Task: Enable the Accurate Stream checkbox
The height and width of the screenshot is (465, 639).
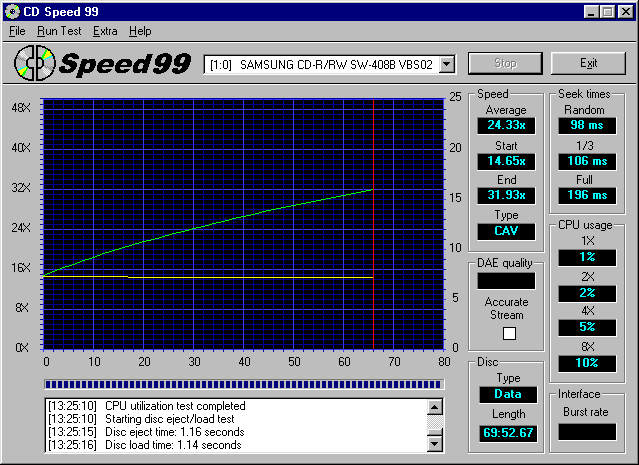Action: 507,334
